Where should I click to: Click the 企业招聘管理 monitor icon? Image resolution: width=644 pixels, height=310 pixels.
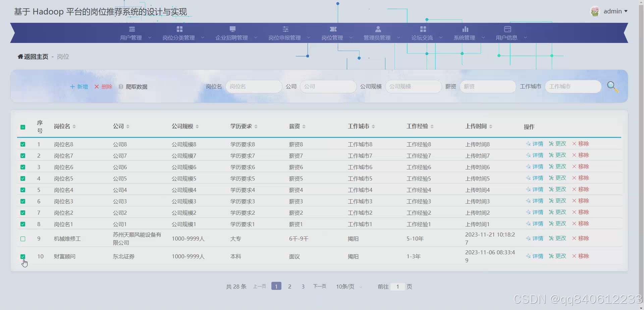[232, 29]
